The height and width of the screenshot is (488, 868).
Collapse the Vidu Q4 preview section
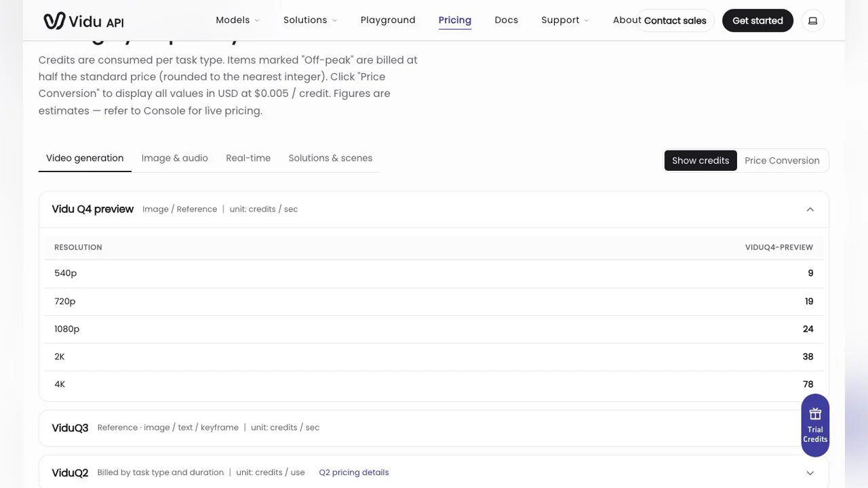[810, 209]
